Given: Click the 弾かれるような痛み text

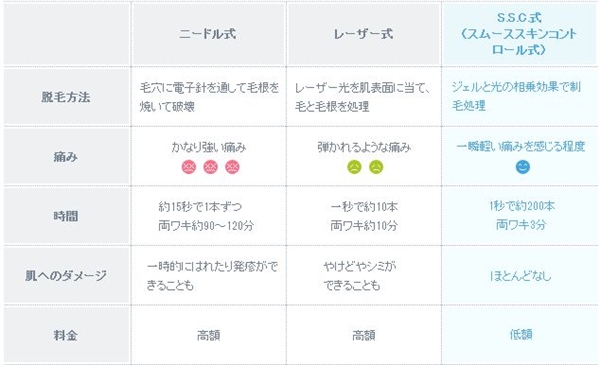Looking at the screenshot, I should (x=364, y=147).
